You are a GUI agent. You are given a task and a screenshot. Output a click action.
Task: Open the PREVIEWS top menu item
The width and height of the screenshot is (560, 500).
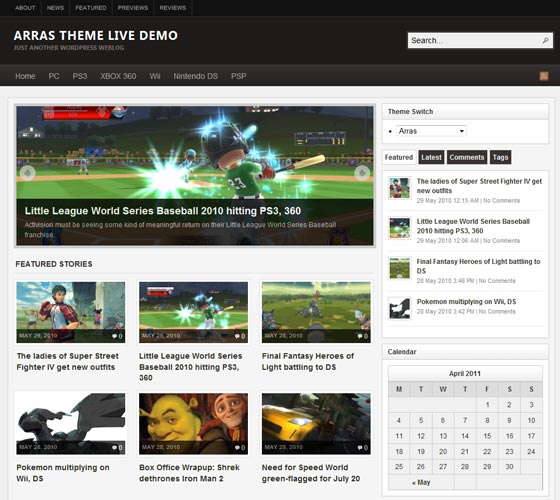[x=133, y=8]
